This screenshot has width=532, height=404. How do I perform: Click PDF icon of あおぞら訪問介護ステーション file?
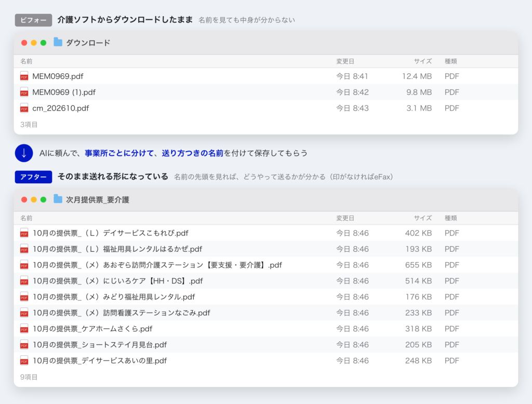click(x=24, y=265)
